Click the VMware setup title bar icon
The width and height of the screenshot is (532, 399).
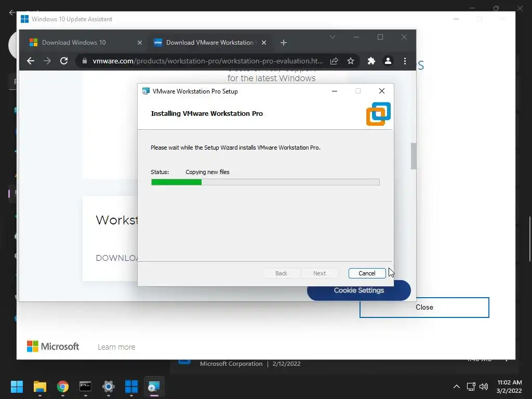coord(146,91)
